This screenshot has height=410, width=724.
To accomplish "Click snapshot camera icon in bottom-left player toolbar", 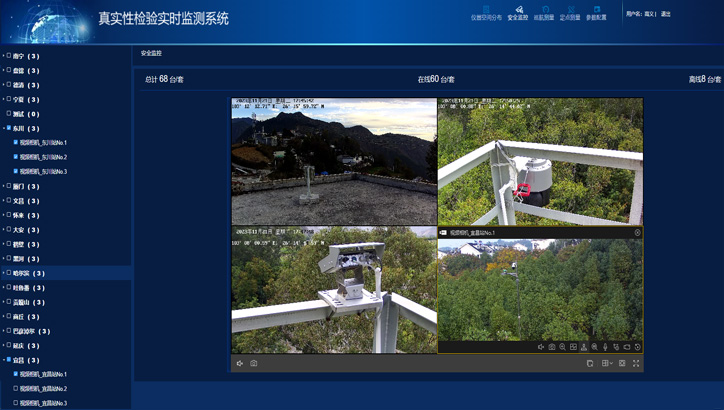I will click(x=254, y=364).
